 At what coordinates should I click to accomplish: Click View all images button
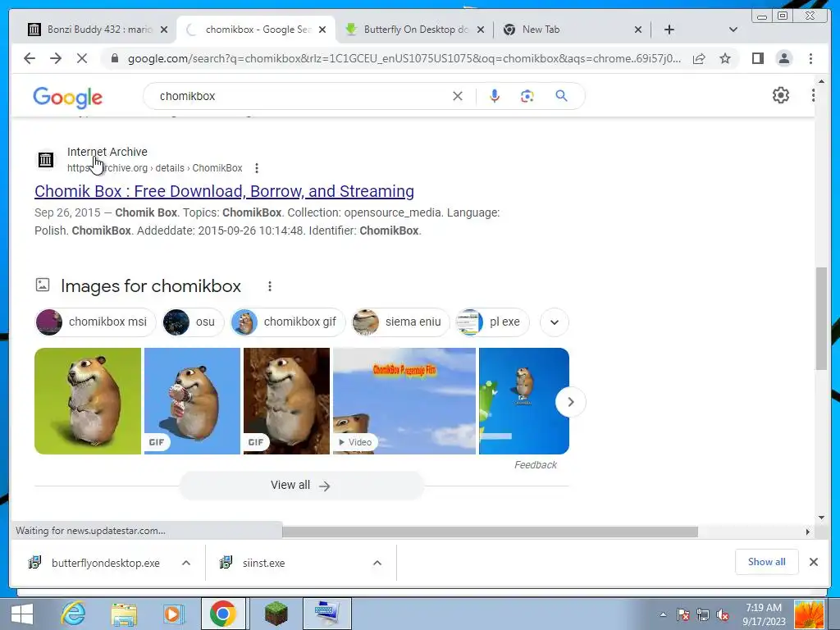301,486
